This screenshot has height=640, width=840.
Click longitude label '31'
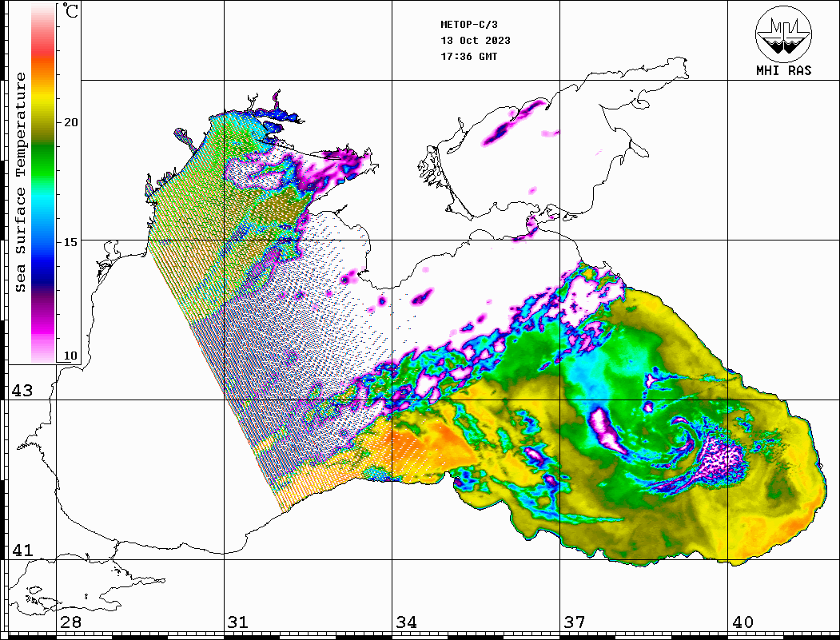coord(238,622)
